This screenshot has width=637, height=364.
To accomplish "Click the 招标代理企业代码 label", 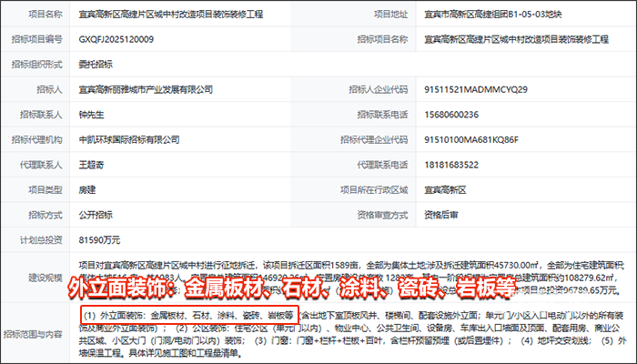I will click(x=374, y=140).
